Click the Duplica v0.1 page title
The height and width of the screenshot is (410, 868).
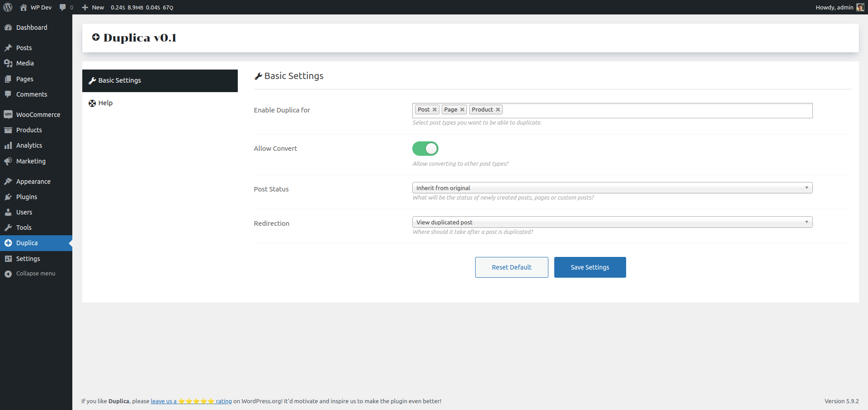click(140, 38)
